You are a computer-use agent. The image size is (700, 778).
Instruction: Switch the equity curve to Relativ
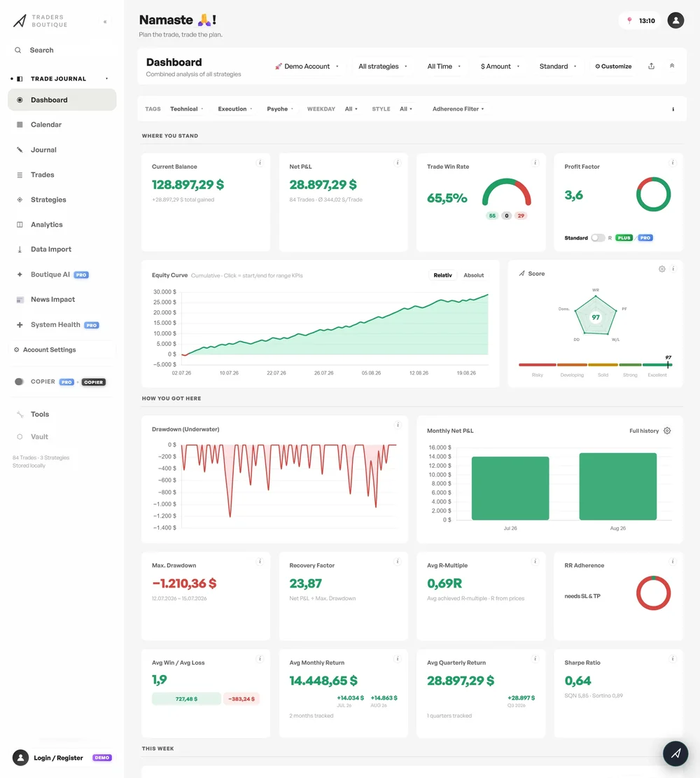tap(442, 275)
